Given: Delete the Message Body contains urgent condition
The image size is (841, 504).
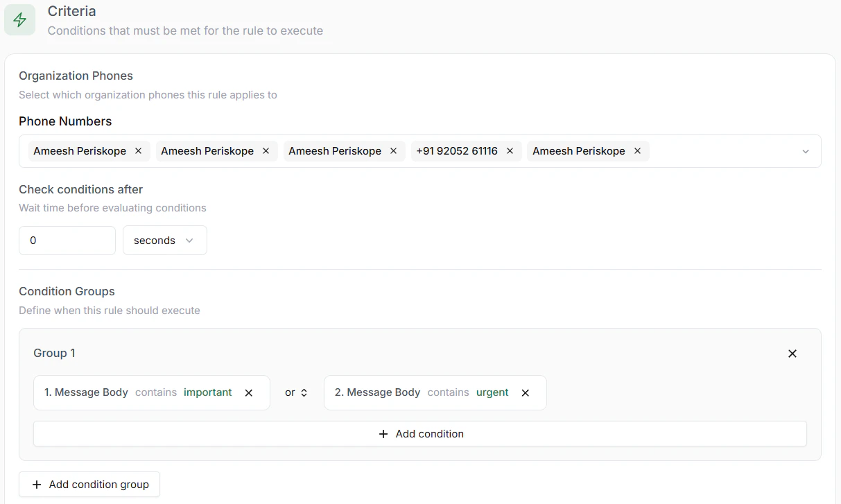Looking at the screenshot, I should click(525, 392).
